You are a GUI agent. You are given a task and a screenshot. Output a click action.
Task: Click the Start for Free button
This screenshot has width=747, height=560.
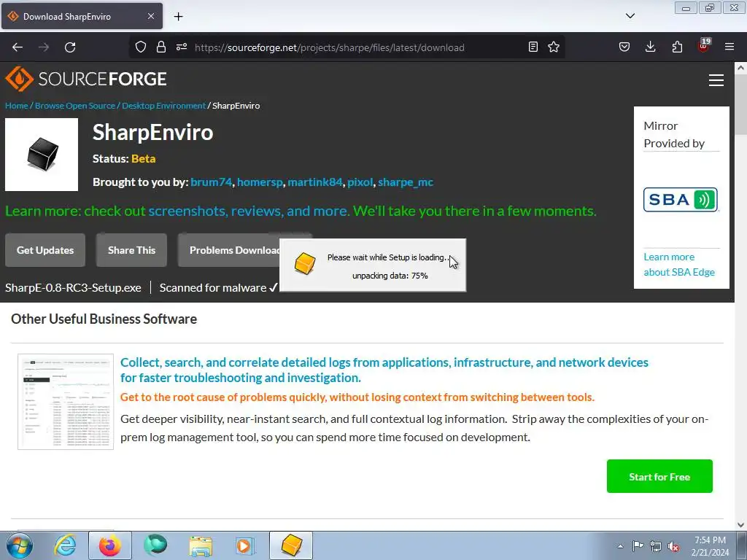[x=659, y=476]
